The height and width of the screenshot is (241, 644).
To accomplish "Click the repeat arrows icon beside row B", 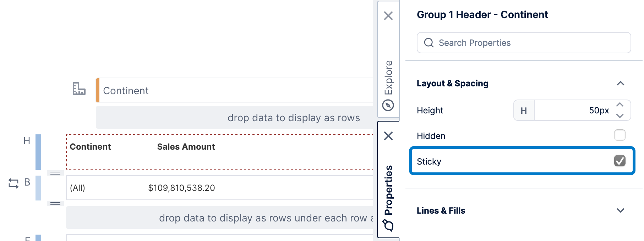I will tap(13, 183).
